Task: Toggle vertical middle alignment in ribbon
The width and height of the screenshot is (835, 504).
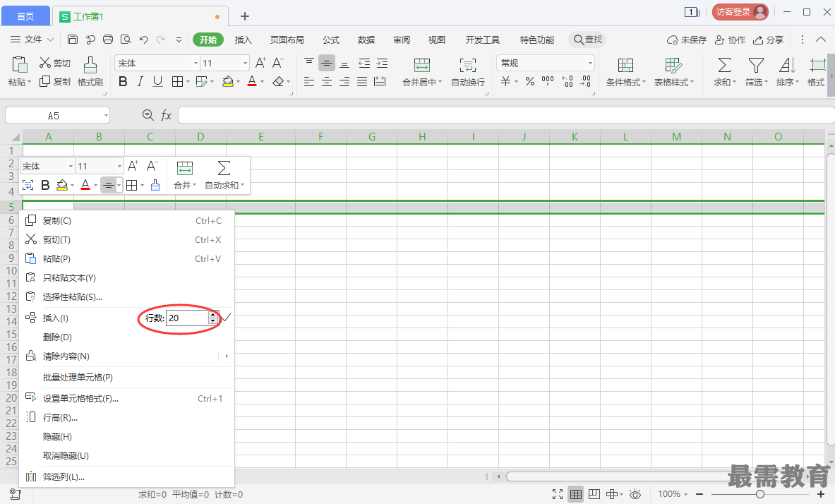Action: tap(327, 63)
